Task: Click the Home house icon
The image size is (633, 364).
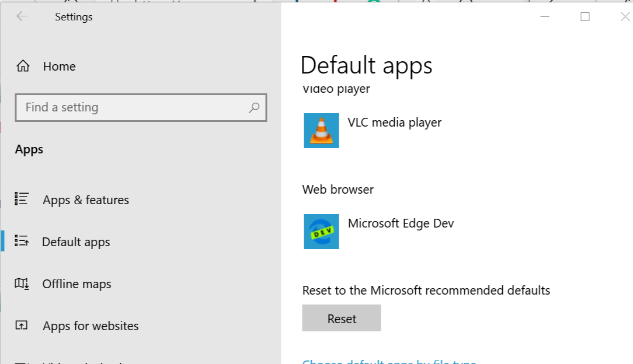Action: pos(23,66)
